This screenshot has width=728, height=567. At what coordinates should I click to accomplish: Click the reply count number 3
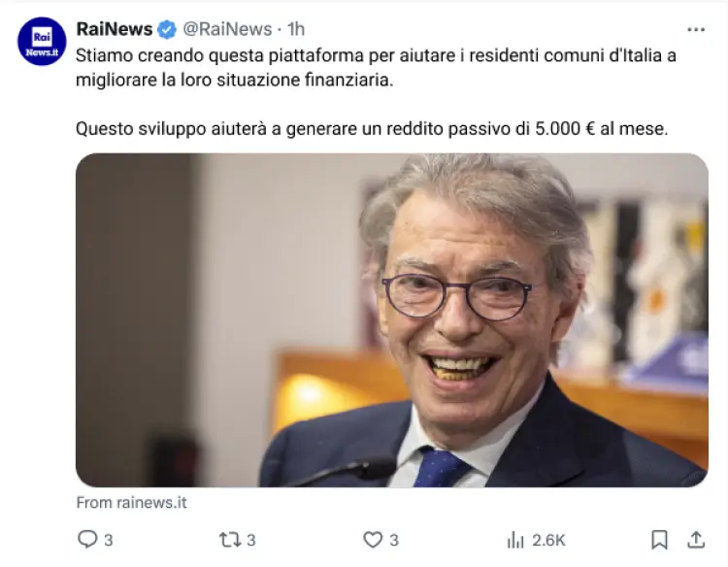click(108, 540)
